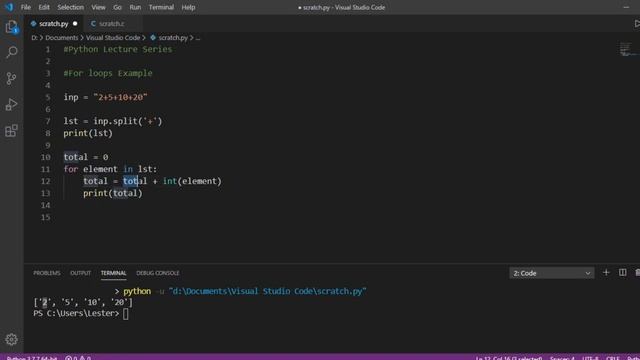The width and height of the screenshot is (640, 360).
Task: Select the Terminal panel tab
Action: [x=113, y=273]
